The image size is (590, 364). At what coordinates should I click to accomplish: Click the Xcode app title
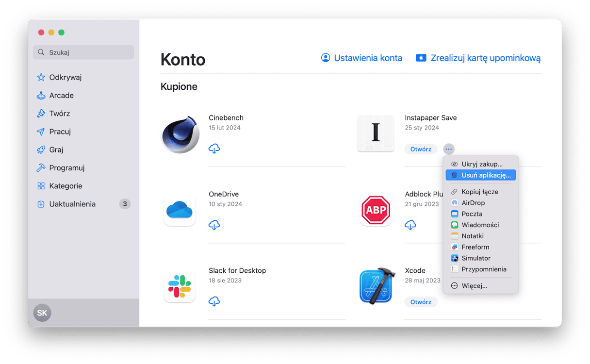click(x=415, y=270)
